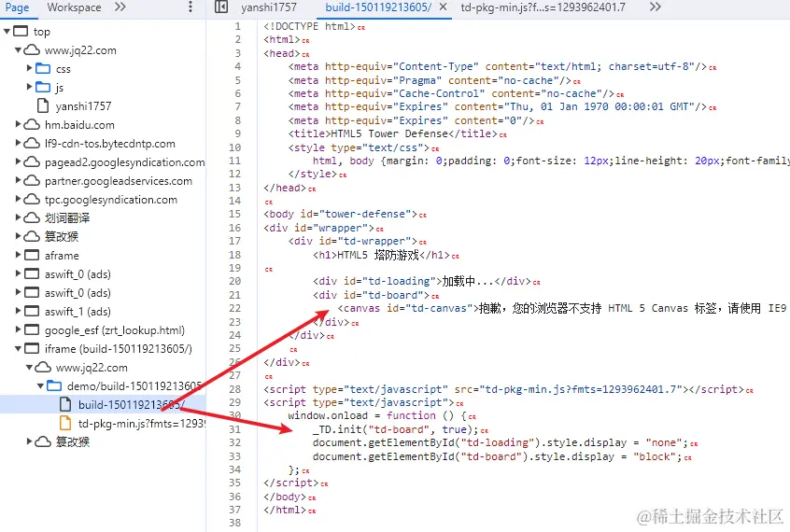Expand google_esf (zrt_lookup.html) frame
The height and width of the screenshot is (532, 790).
click(18, 330)
